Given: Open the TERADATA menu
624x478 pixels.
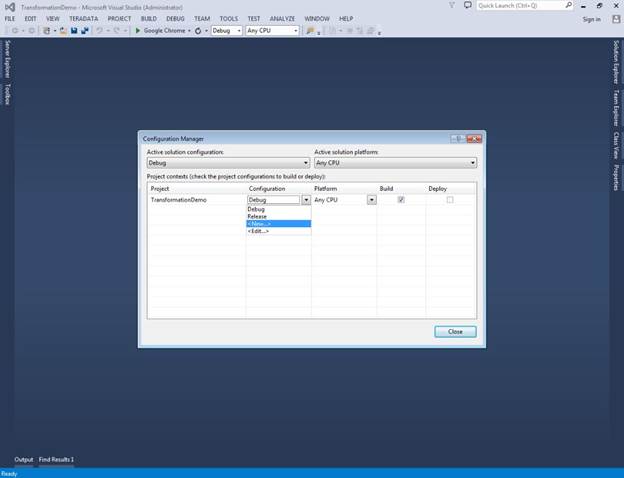Looking at the screenshot, I should [84, 19].
